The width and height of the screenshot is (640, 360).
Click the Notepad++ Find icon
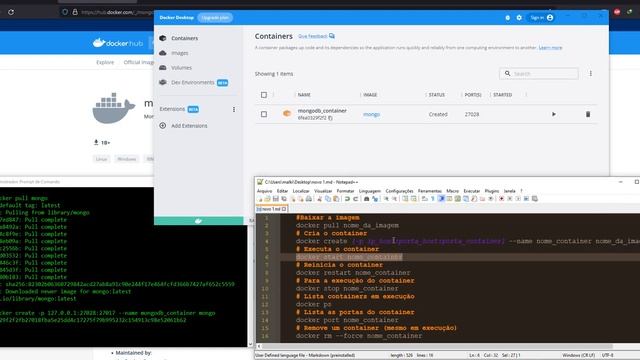(x=367, y=199)
